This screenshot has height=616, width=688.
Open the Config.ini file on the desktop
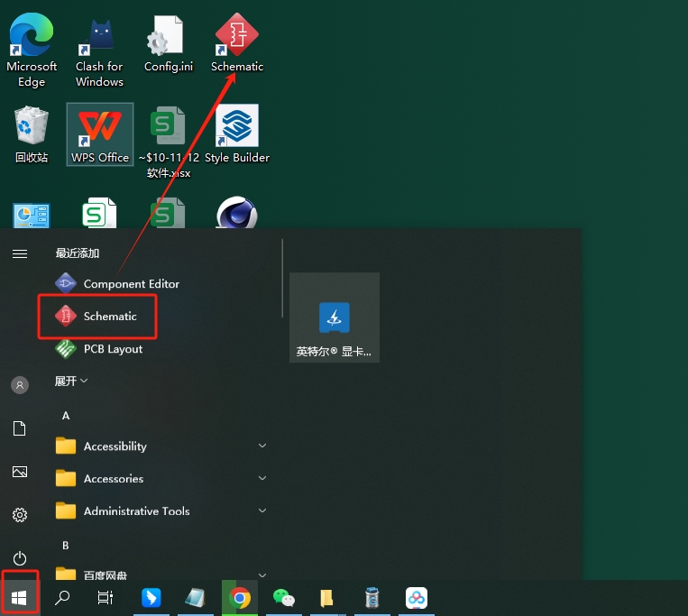[169, 44]
